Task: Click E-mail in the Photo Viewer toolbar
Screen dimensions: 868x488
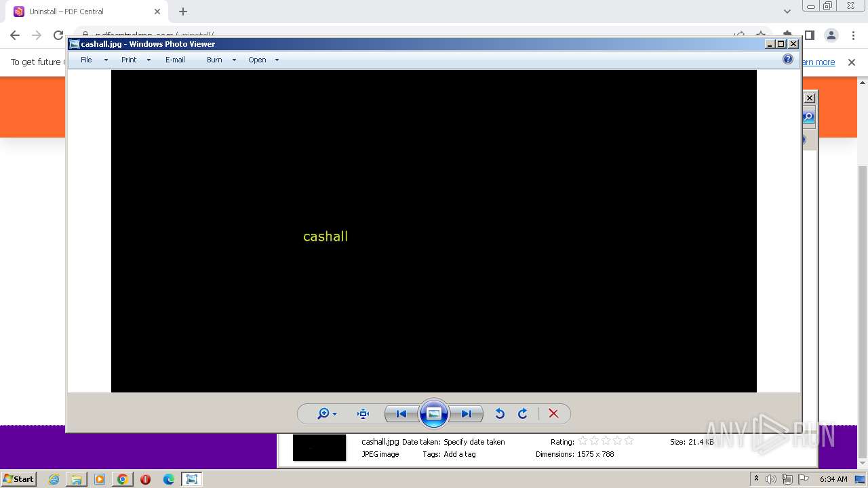Action: [x=175, y=60]
